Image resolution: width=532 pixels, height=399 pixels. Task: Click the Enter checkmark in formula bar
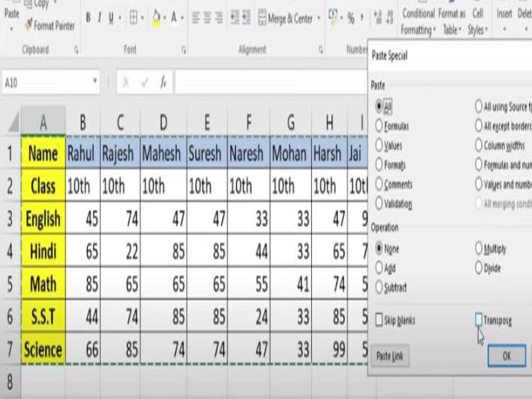click(x=145, y=82)
